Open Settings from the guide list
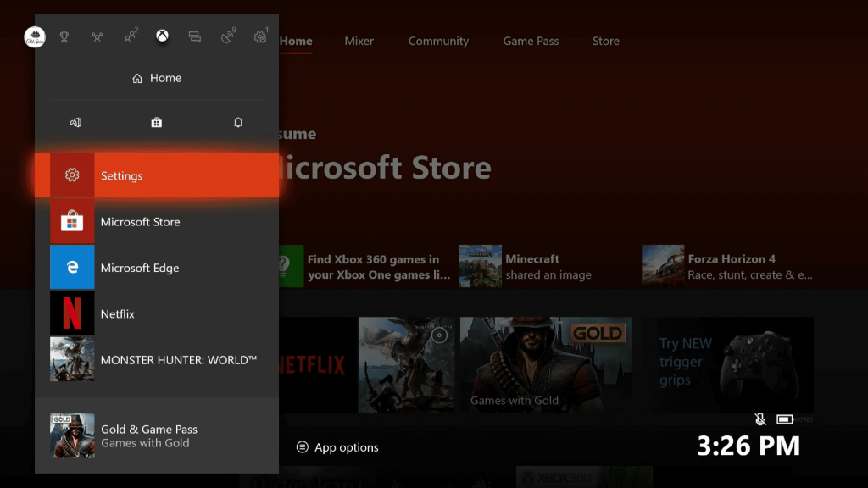The image size is (868, 488). [157, 175]
